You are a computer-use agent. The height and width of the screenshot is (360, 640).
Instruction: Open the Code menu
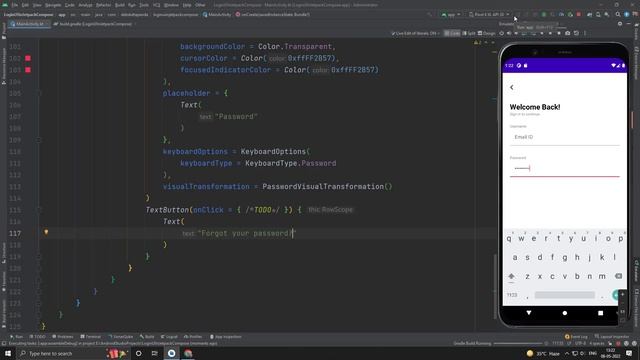click(69, 5)
